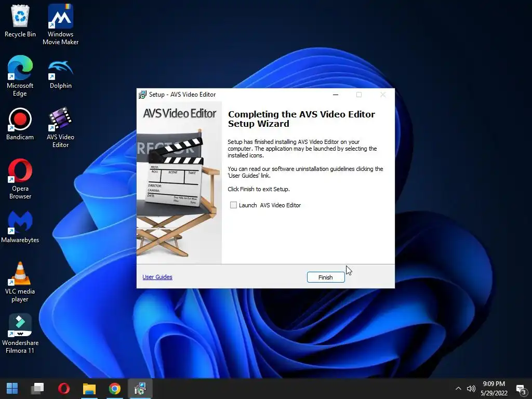Select the Windows Movie Maker desktop shortcut
Viewport: 532px width, 399px height.
click(60, 24)
